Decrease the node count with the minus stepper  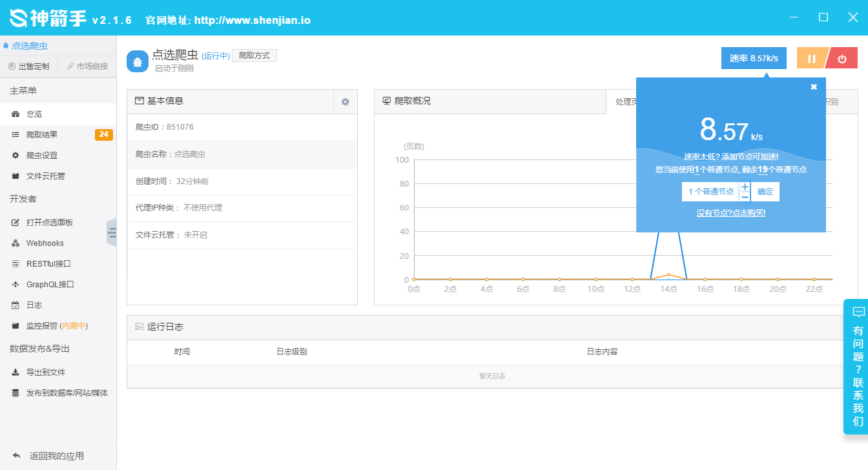(745, 196)
